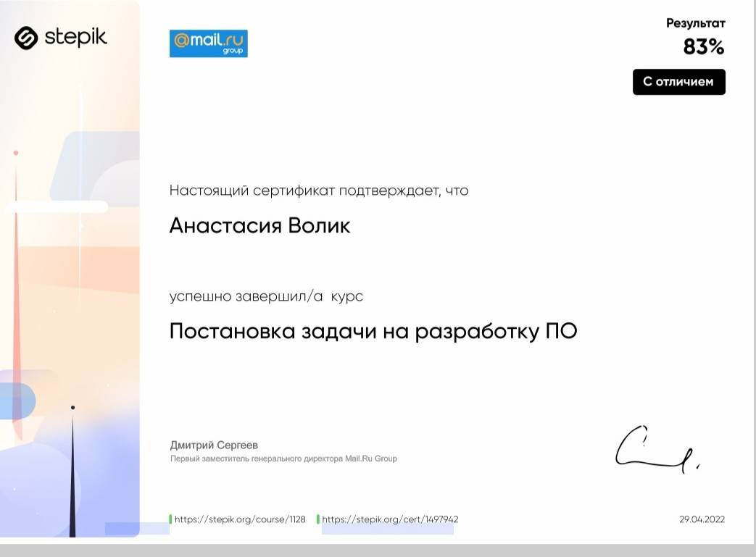Open the stepik.org/cert/1497942 link

[390, 519]
